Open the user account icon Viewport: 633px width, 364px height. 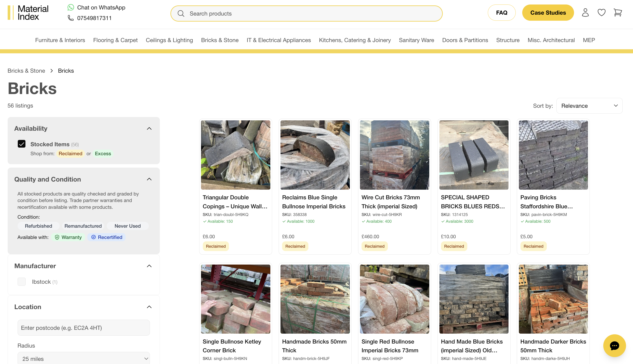pyautogui.click(x=585, y=13)
